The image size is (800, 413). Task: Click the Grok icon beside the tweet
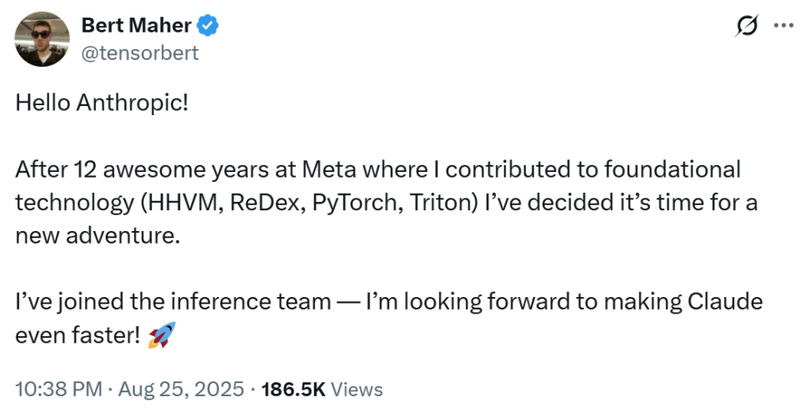(x=745, y=27)
